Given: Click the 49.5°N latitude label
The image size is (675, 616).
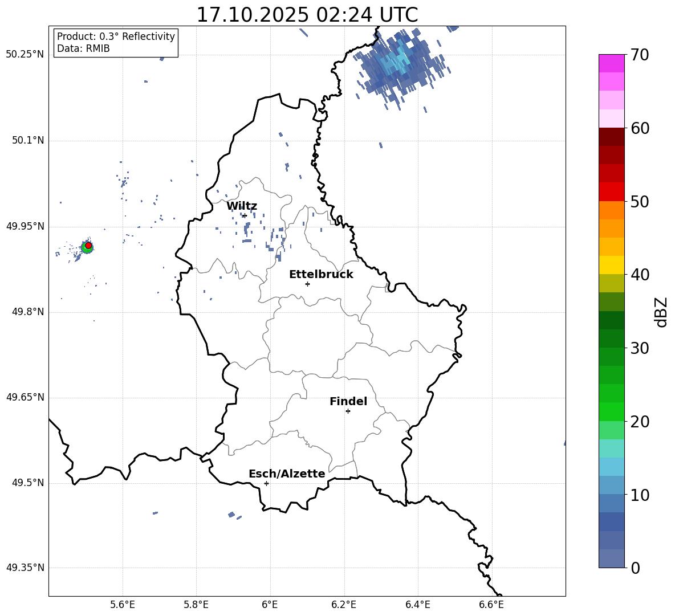Looking at the screenshot, I should click(27, 483).
